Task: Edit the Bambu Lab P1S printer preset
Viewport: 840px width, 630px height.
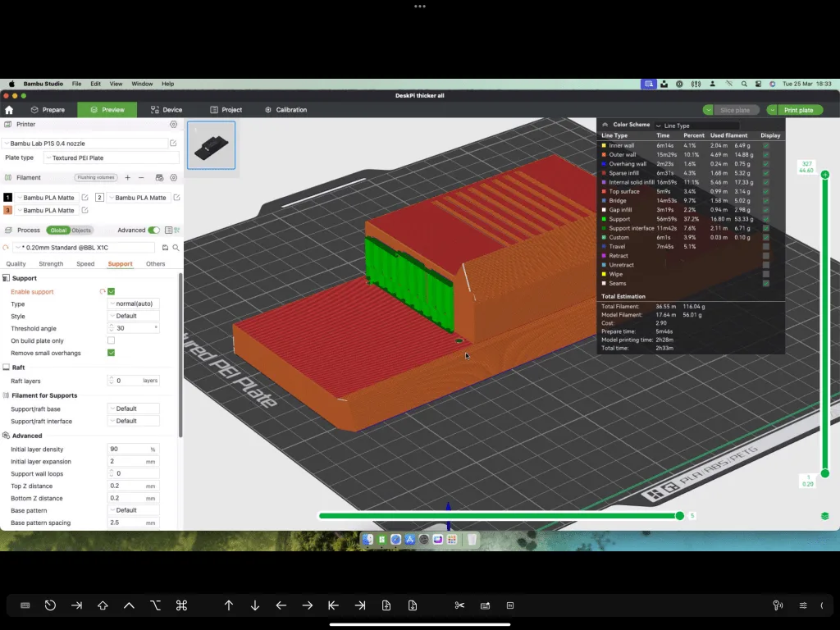Action: 173,143
